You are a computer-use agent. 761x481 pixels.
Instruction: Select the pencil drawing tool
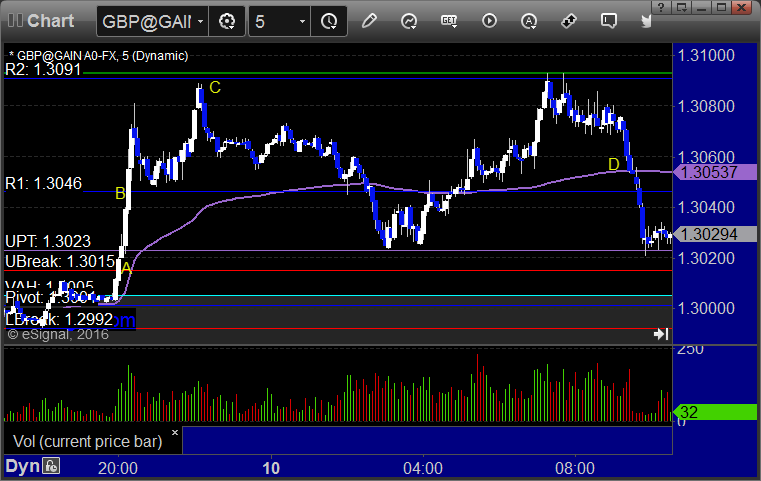coord(369,21)
